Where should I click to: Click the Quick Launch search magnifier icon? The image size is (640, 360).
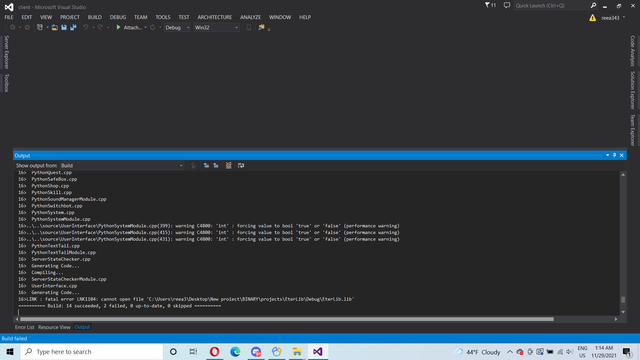[x=593, y=5]
